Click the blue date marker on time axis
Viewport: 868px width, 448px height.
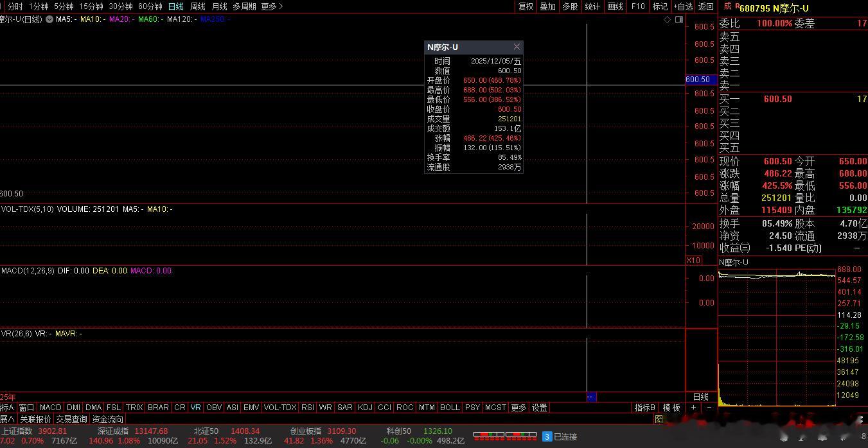pyautogui.click(x=592, y=397)
